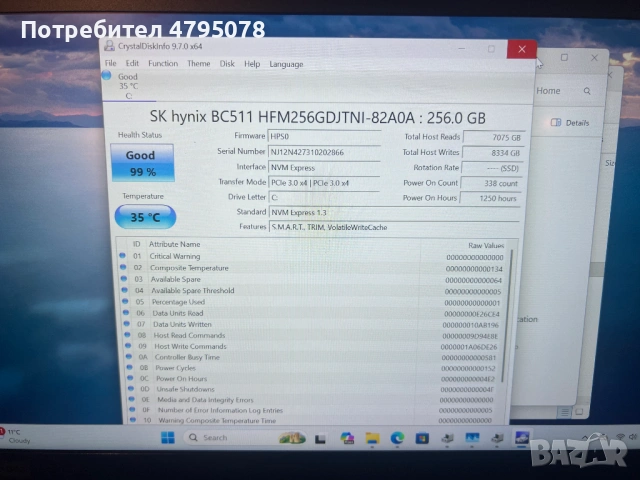Select the Power Cycles attribute row
Viewport: 640px width, 480px height.
pos(312,368)
